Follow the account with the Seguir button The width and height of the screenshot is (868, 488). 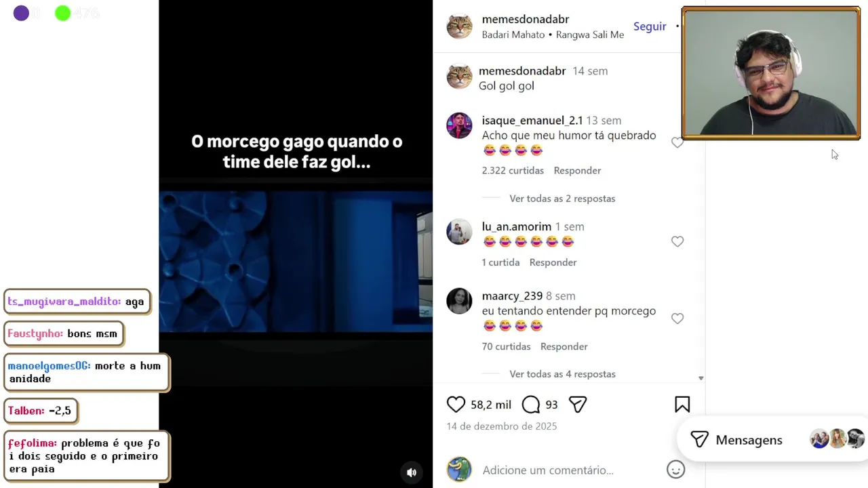click(x=650, y=26)
